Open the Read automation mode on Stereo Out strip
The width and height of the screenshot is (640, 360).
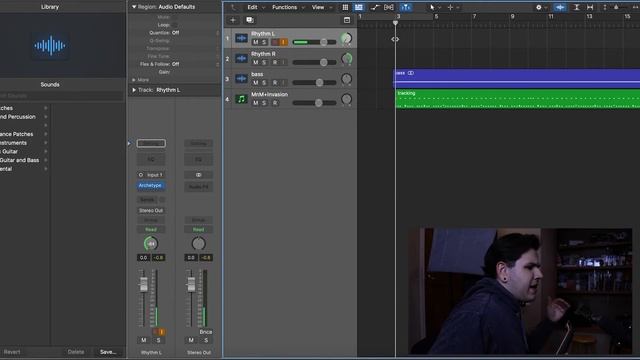tap(198, 229)
